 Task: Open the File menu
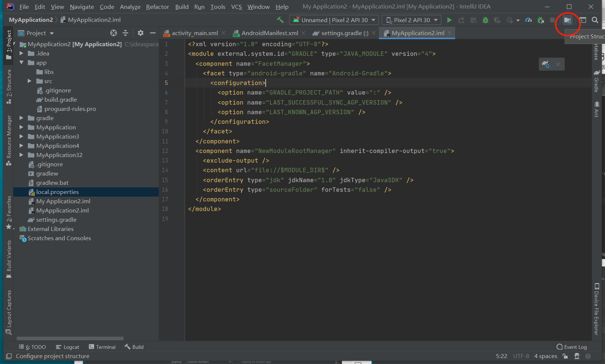coord(24,7)
